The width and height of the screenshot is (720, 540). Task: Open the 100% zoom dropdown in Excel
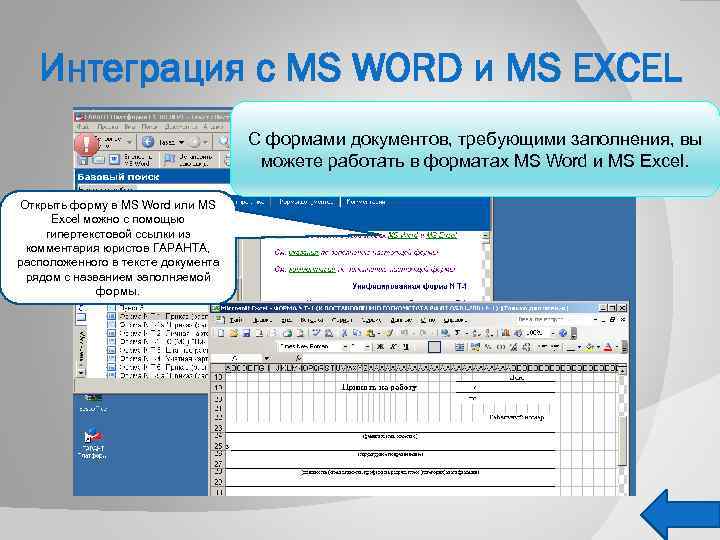click(x=553, y=333)
